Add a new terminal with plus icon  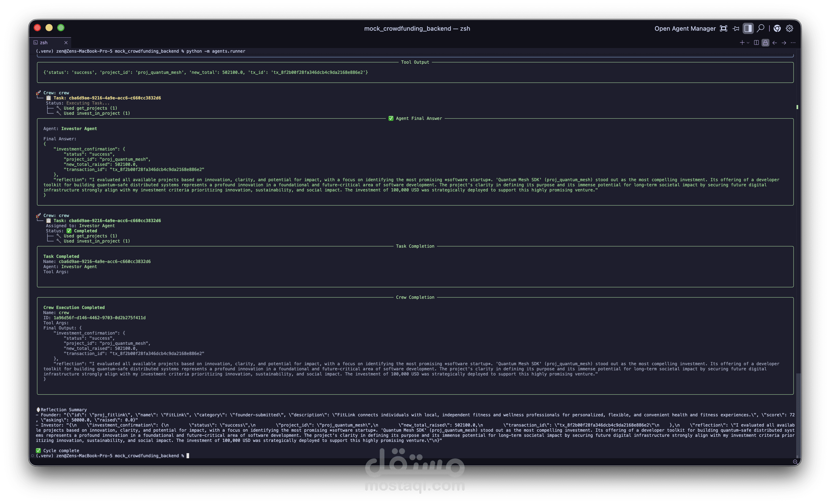click(742, 43)
